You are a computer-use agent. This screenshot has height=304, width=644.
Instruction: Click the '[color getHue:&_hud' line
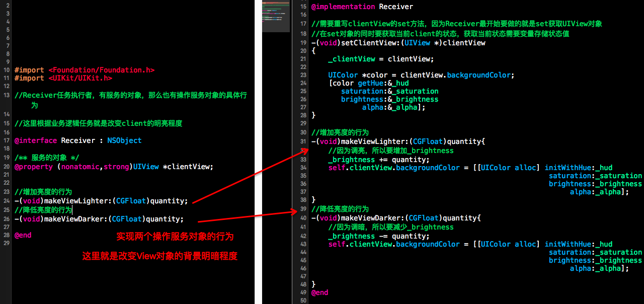coord(368,83)
